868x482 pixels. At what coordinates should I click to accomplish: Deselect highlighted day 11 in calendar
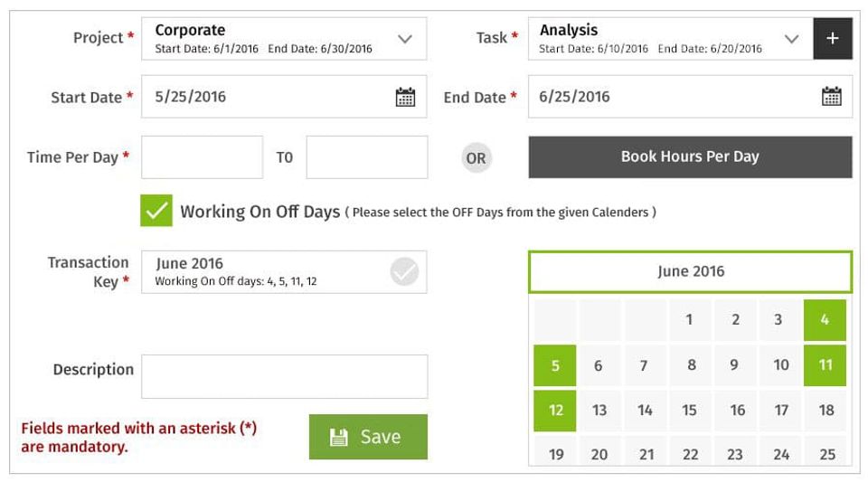pyautogui.click(x=825, y=365)
